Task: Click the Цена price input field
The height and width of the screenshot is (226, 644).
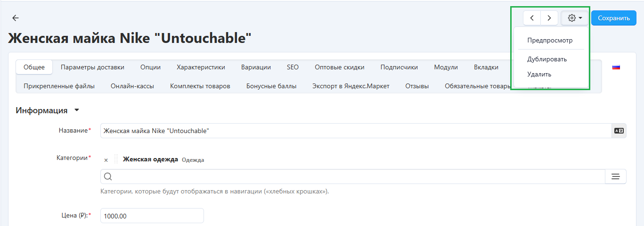Action: (x=152, y=216)
